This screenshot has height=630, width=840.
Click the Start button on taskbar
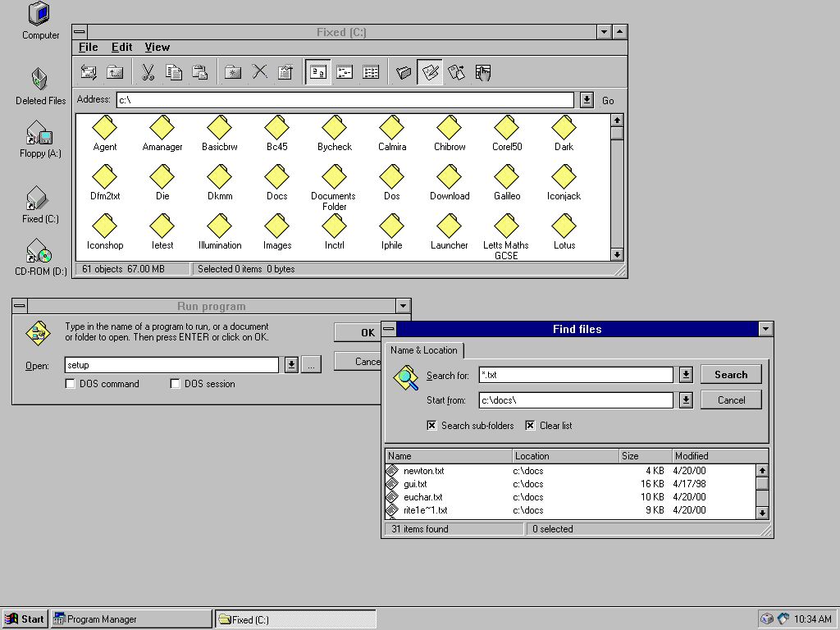[25, 619]
